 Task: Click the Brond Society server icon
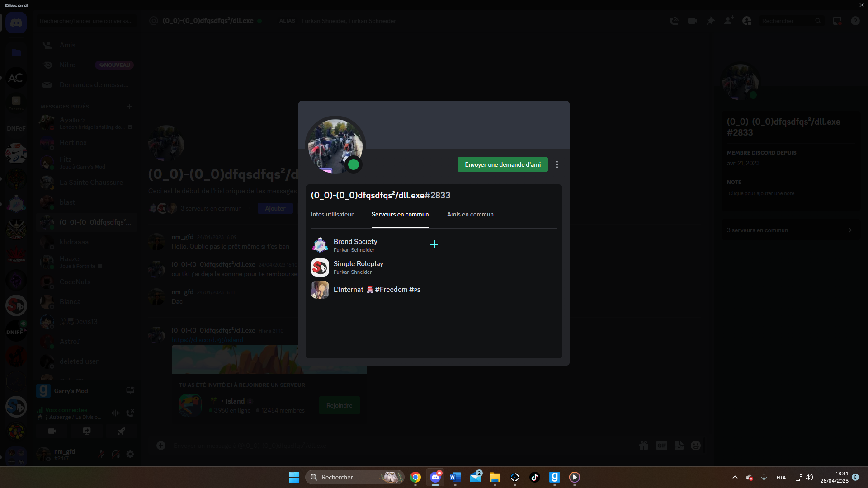(320, 245)
